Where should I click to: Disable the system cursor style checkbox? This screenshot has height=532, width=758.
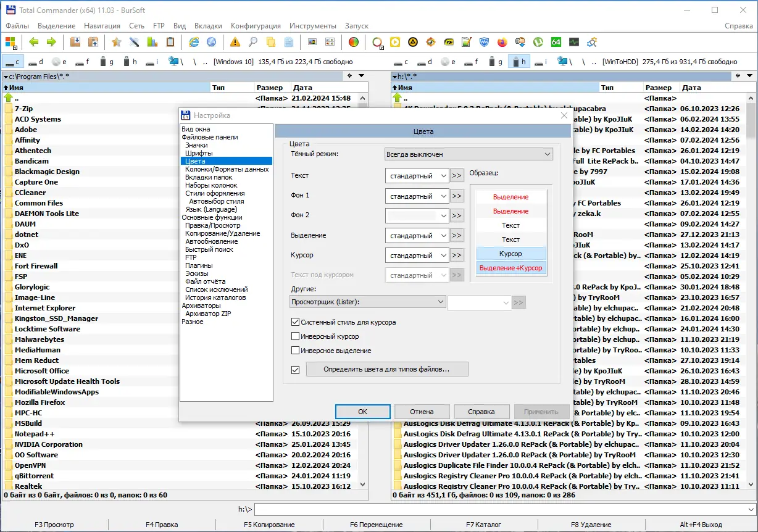295,322
